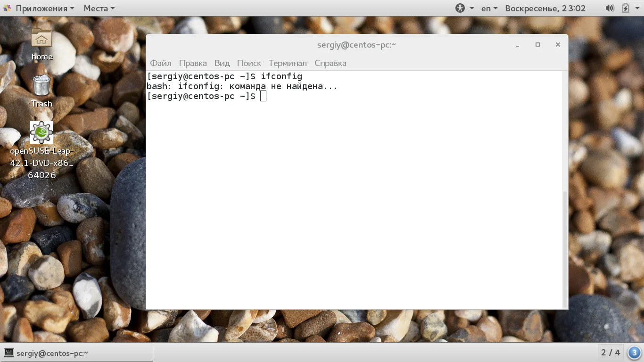
Task: Maximize the terminal window
Action: (537, 45)
